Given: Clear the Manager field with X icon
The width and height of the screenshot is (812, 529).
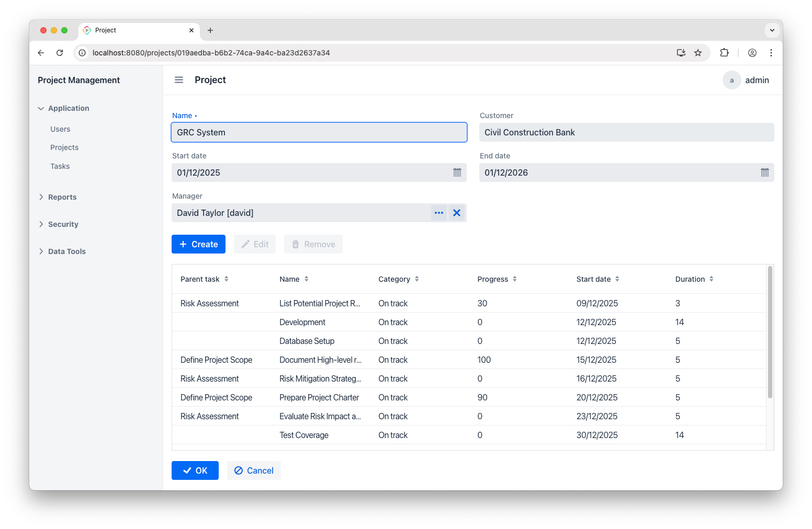Looking at the screenshot, I should click(x=457, y=213).
